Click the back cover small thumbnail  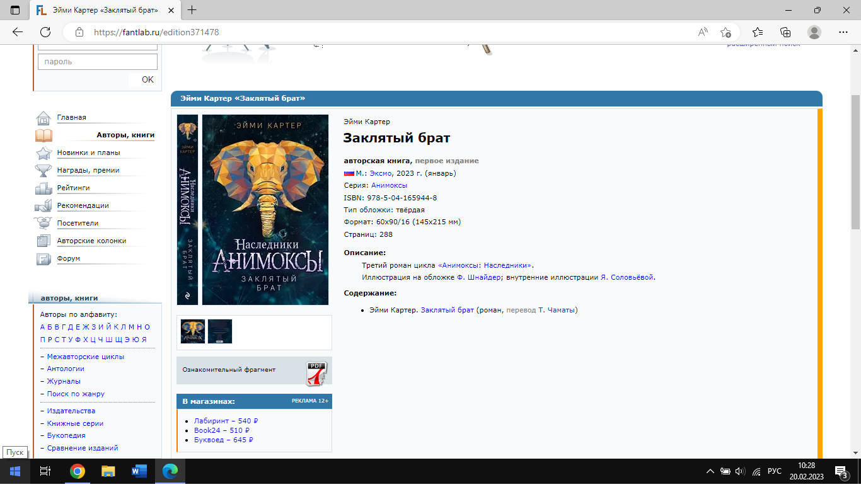click(x=220, y=331)
